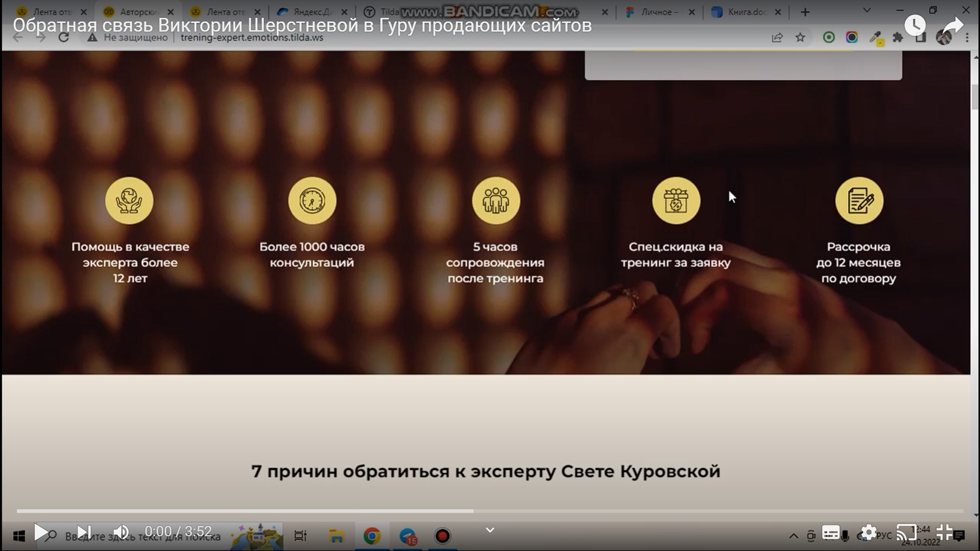
Task: Focus the address bar with trening-expert.emotions.tilda.ws
Action: (x=252, y=37)
